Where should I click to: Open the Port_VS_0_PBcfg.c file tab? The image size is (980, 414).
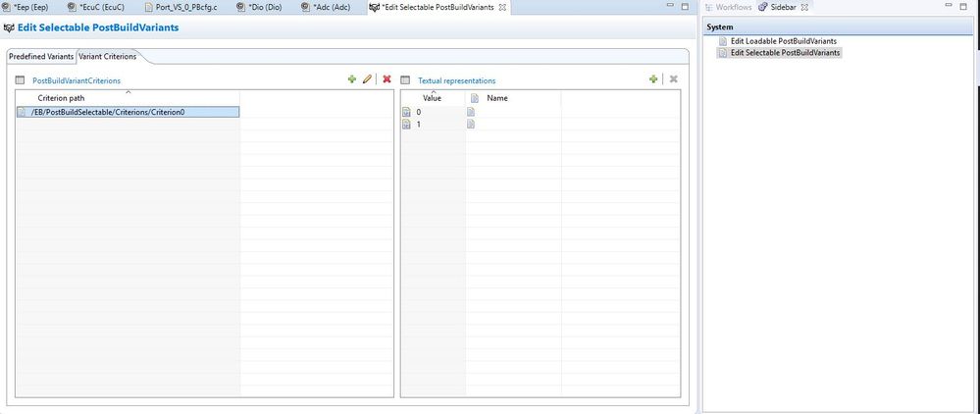click(181, 8)
